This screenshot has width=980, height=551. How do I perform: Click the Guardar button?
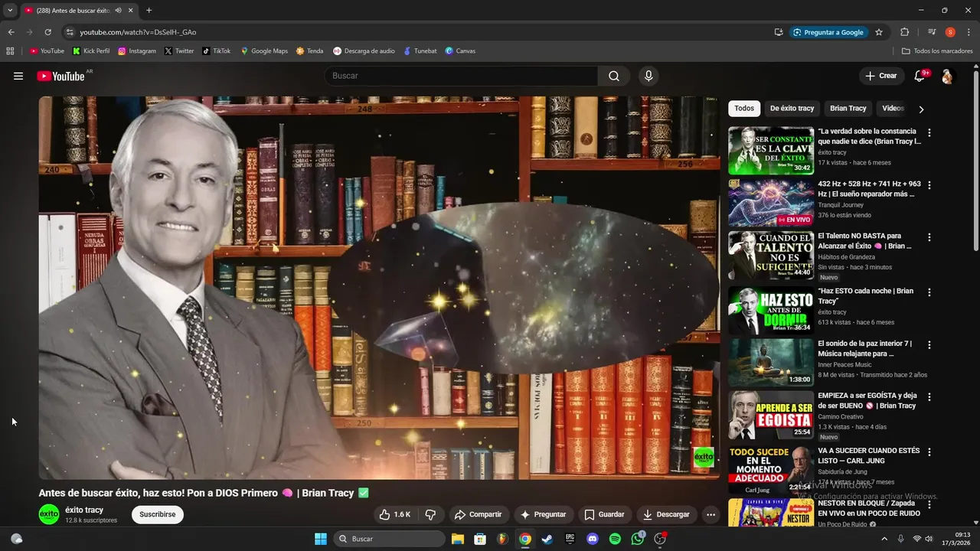pos(603,514)
